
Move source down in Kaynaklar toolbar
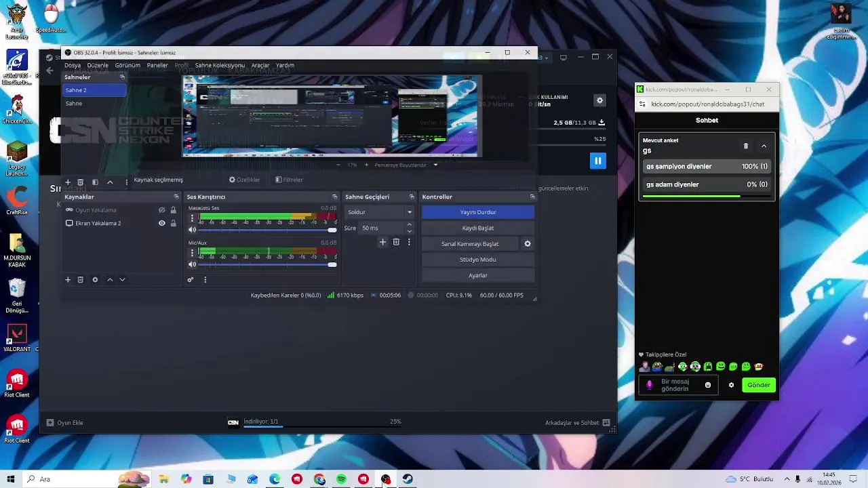pos(122,279)
